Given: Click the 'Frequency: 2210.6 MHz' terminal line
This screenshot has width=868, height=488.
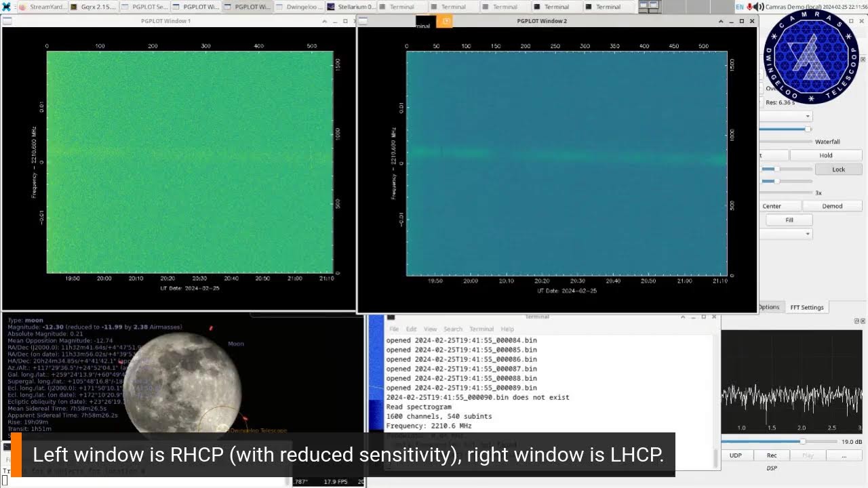Looking at the screenshot, I should click(x=429, y=426).
